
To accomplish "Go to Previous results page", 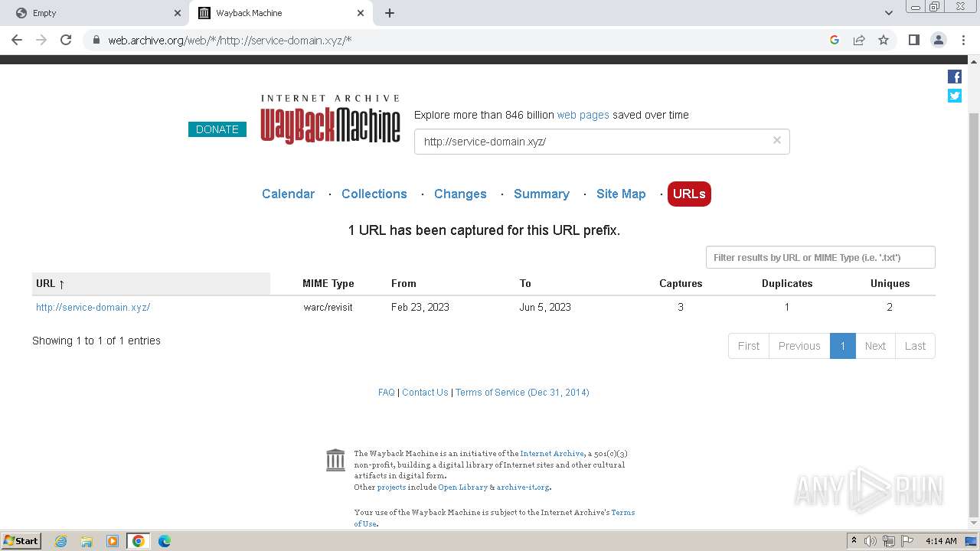I will 799,346.
